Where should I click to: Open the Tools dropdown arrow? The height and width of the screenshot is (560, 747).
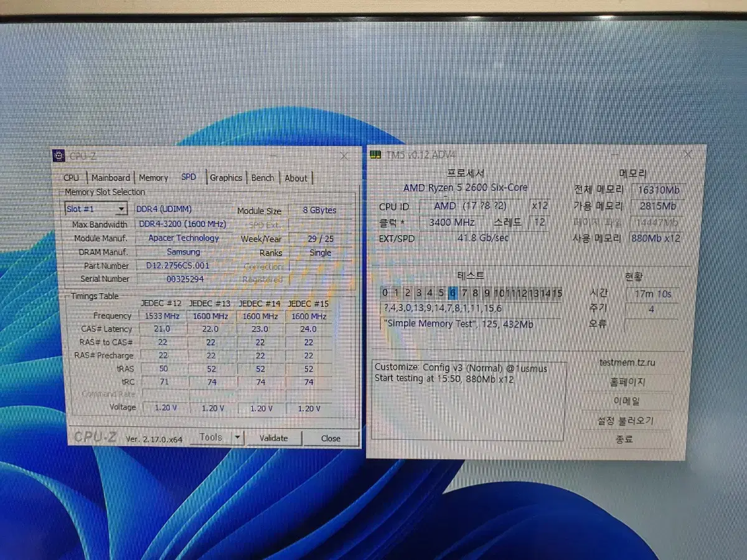point(237,437)
